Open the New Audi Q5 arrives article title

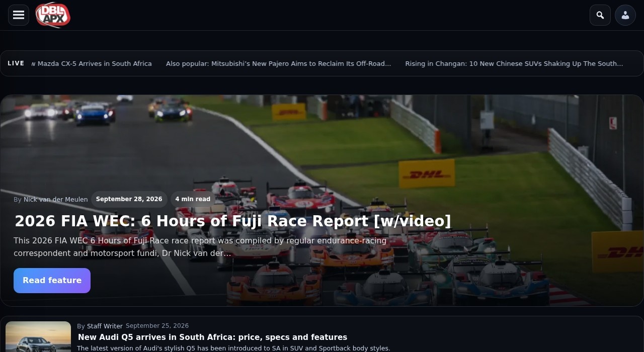click(212, 337)
